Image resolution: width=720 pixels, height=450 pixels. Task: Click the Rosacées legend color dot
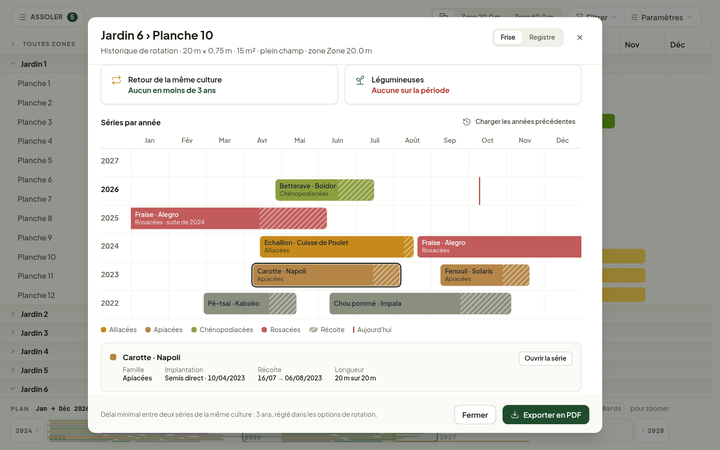(264, 330)
